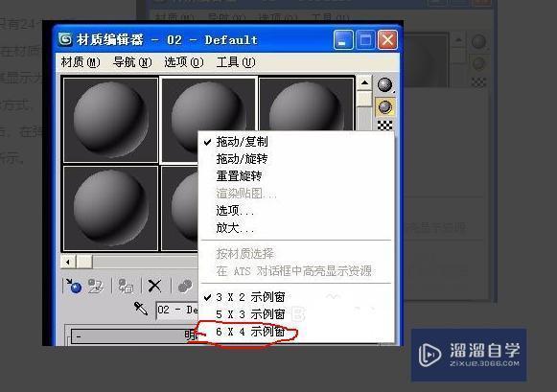Pick material with eyedropper icon
The width and height of the screenshot is (557, 392).
[x=141, y=309]
